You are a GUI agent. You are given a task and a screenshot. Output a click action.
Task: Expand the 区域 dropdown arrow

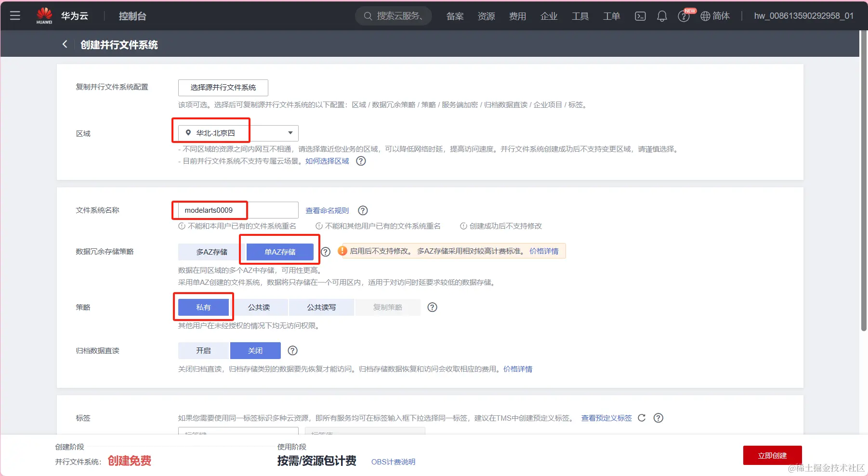pyautogui.click(x=290, y=133)
